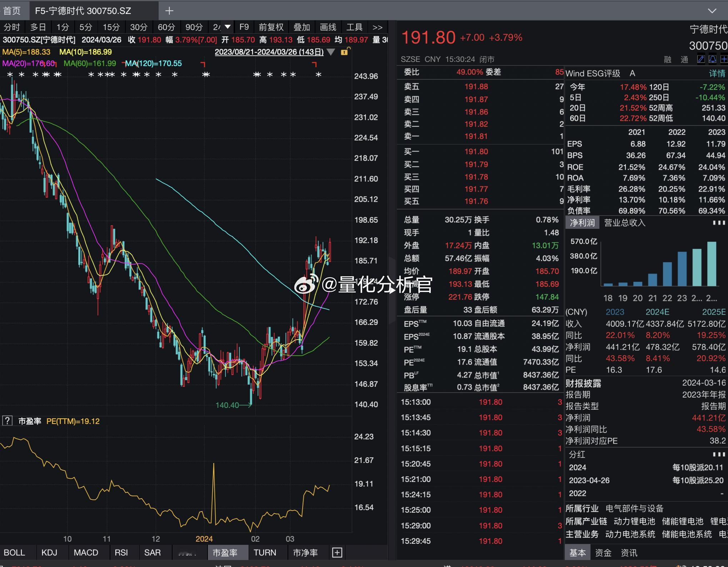Click the bell alert icon

point(712,59)
